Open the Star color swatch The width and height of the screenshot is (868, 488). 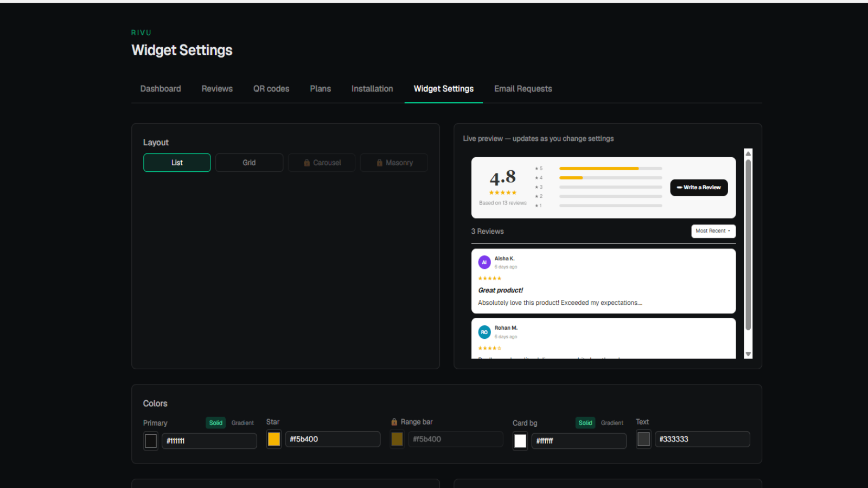point(274,439)
